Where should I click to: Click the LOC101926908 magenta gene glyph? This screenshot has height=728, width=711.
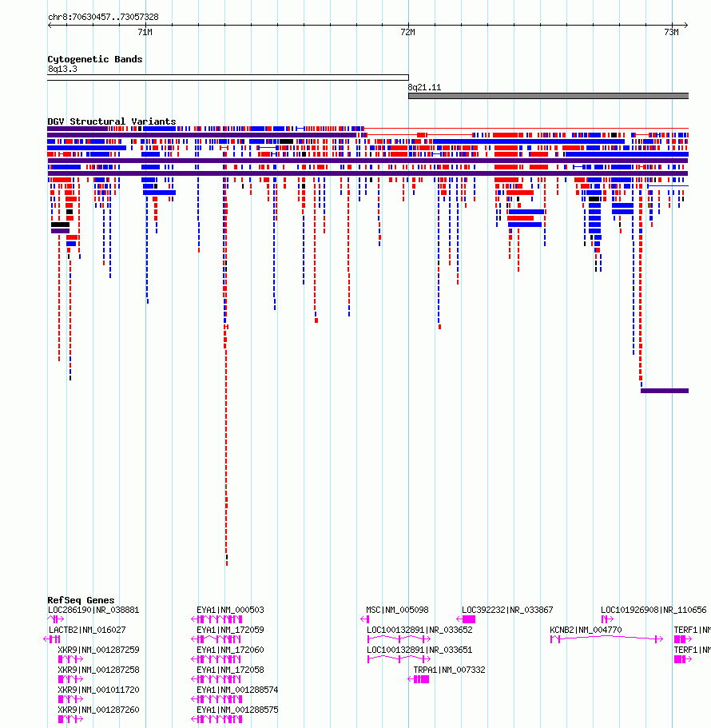pyautogui.click(x=607, y=619)
